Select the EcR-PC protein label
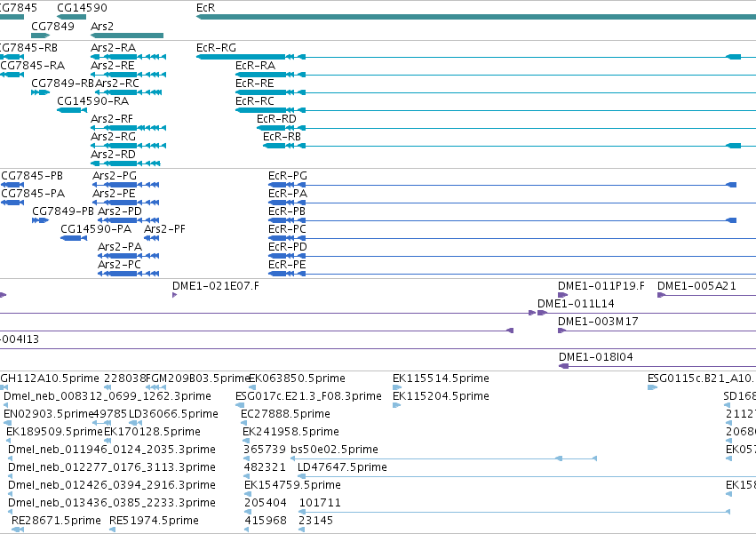The image size is (756, 534). click(x=287, y=229)
